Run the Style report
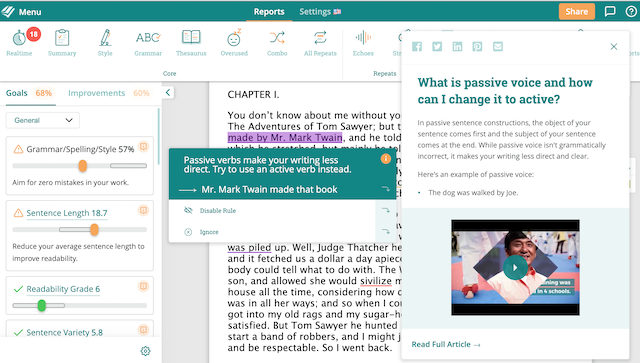 pos(105,42)
